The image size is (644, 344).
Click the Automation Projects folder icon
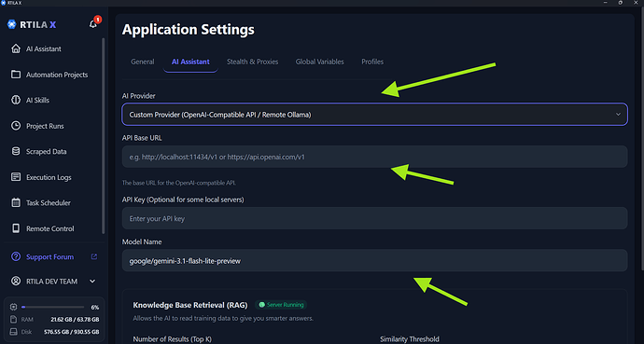(16, 75)
